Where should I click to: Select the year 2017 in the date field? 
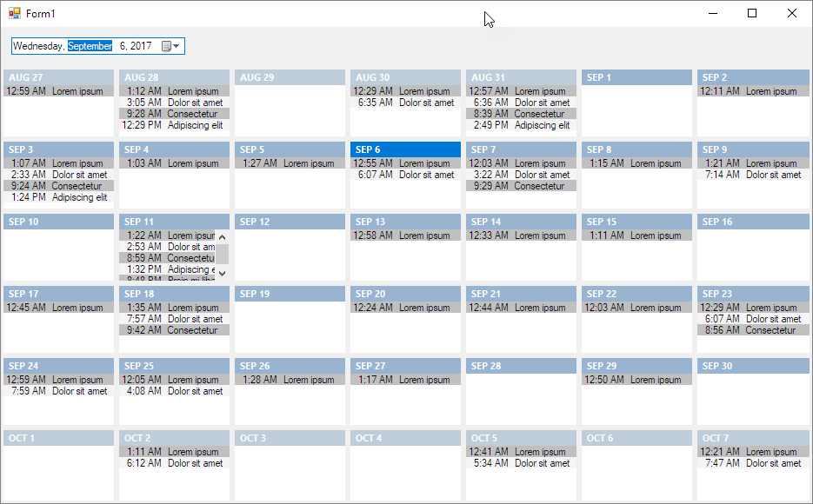tap(142, 45)
